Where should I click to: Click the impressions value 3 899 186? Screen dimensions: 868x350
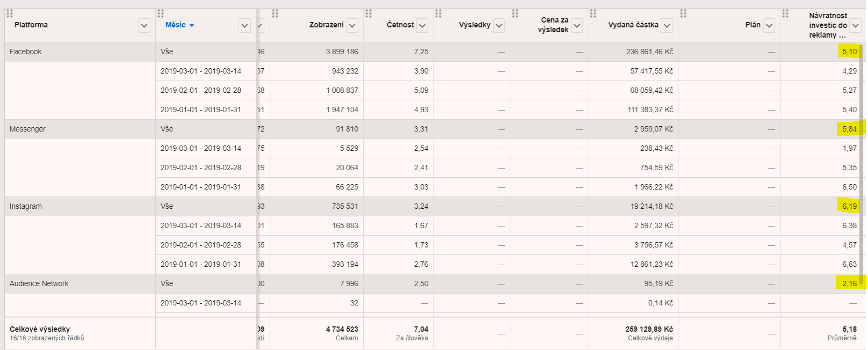[342, 52]
